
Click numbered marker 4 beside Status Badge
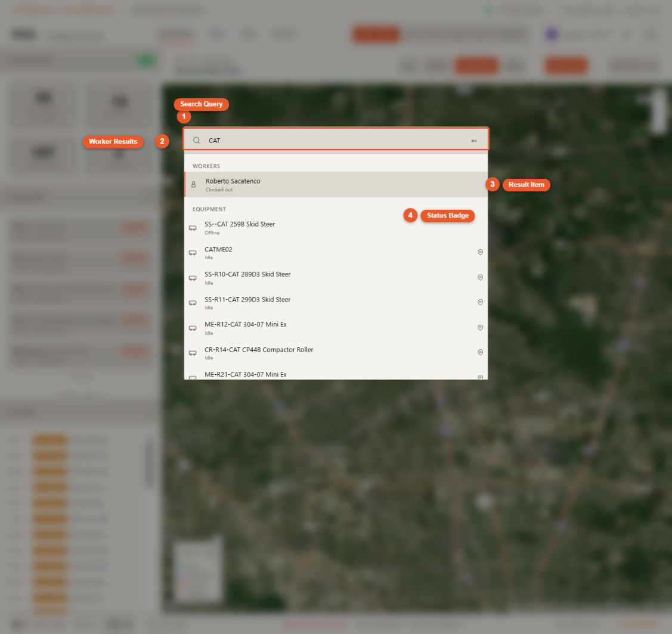[410, 215]
